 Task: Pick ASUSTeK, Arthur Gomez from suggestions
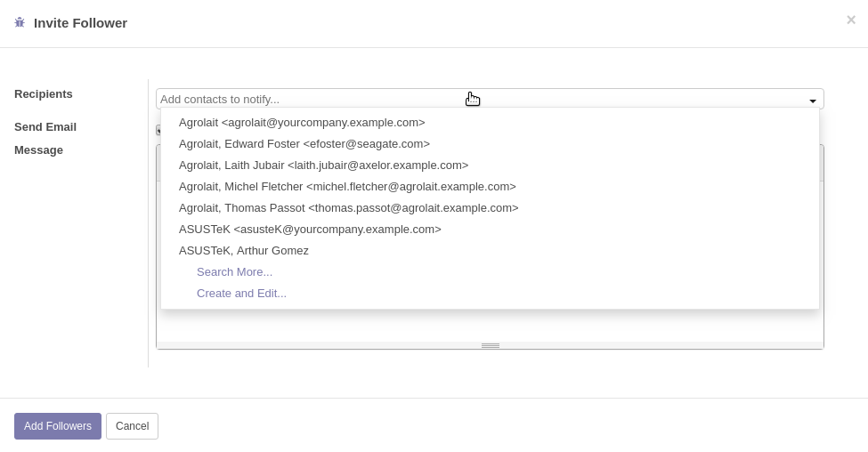click(x=490, y=251)
